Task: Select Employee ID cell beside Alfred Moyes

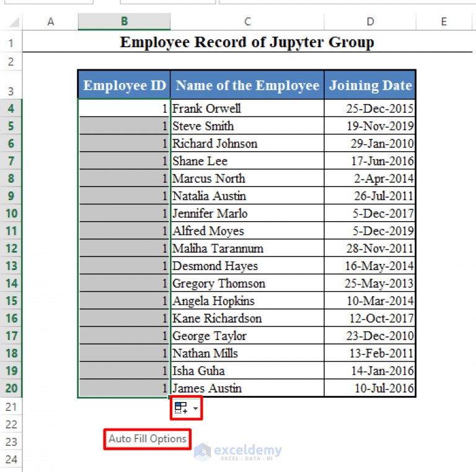Action: (124, 231)
